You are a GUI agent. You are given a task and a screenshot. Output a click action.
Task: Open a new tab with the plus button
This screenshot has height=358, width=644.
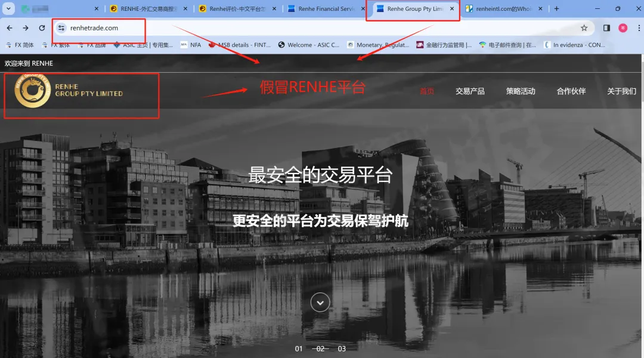coord(556,8)
